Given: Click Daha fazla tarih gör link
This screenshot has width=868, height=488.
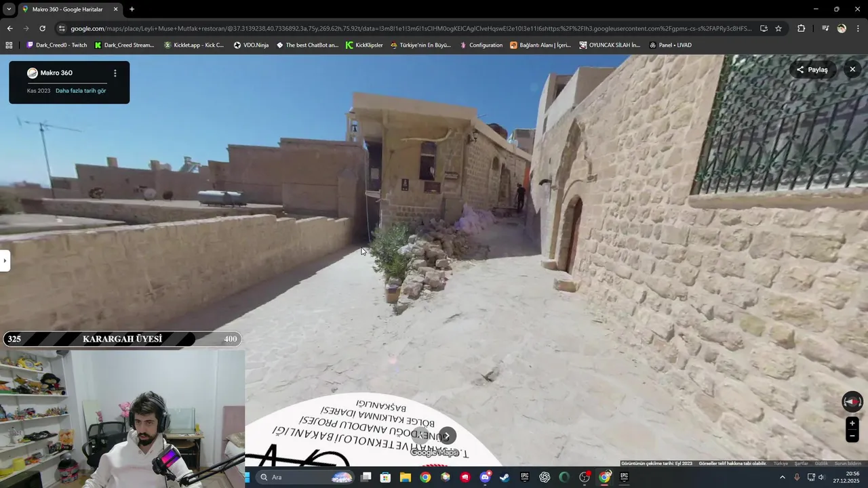Looking at the screenshot, I should tap(81, 91).
